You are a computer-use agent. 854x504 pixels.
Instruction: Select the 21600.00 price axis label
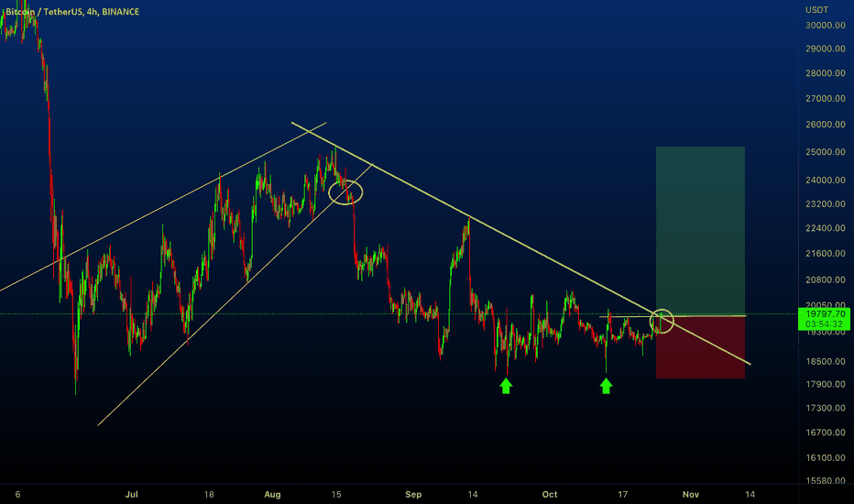tap(825, 253)
